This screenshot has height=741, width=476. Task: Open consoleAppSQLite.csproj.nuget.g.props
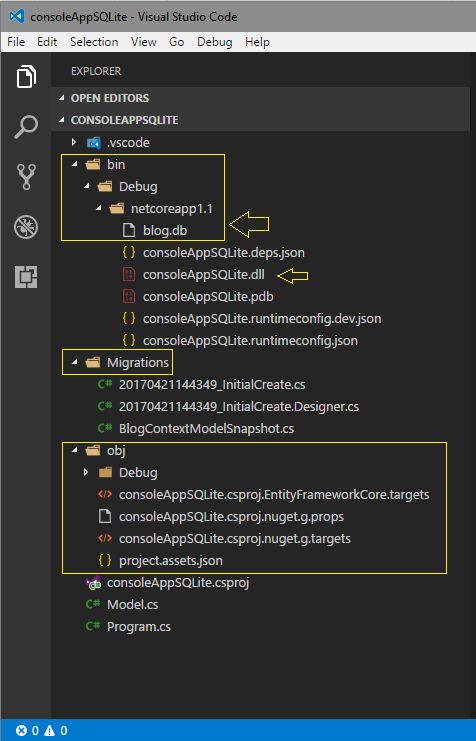click(x=231, y=517)
